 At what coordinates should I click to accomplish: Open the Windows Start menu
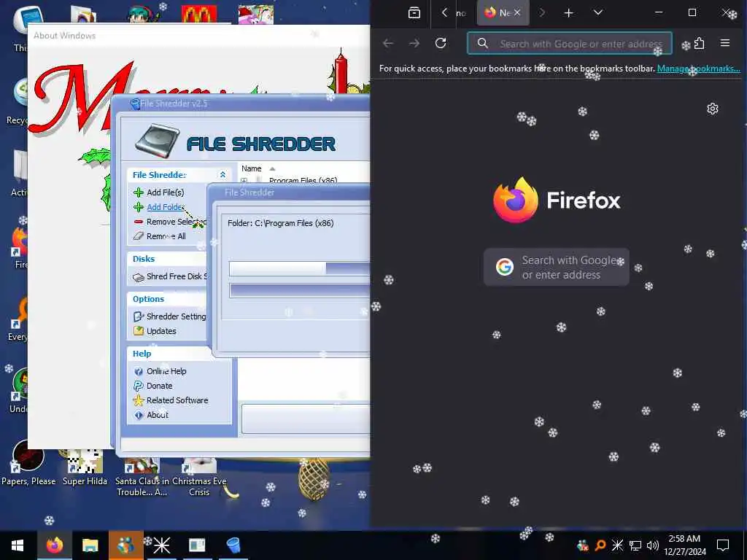(x=18, y=545)
